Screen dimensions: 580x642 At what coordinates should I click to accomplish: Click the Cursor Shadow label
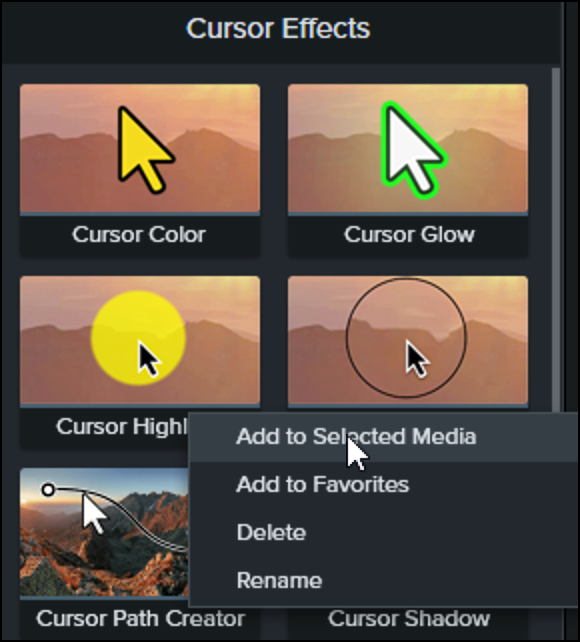[409, 619]
